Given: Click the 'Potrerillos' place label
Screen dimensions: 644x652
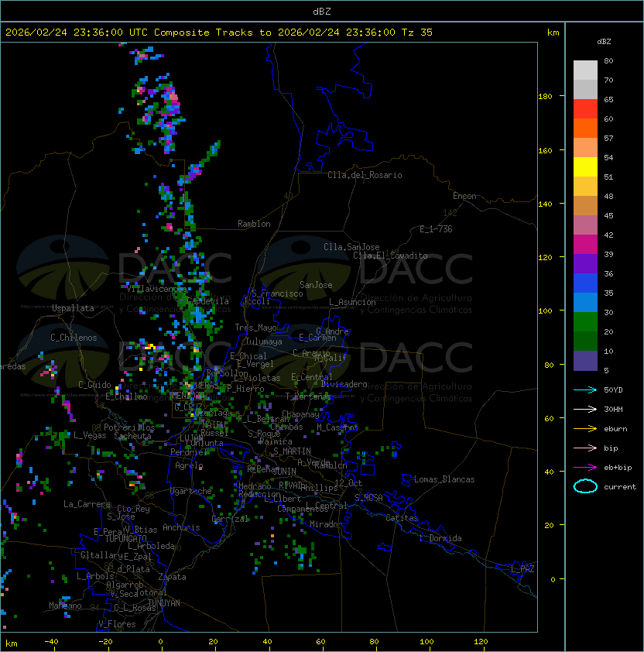Looking at the screenshot, I should click(x=129, y=427).
